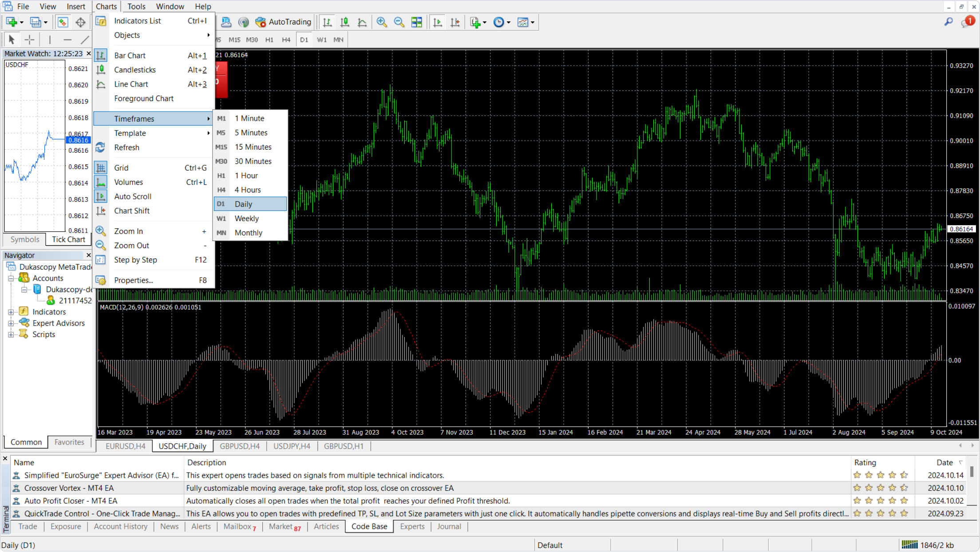The image size is (980, 552).
Task: Select the draw trendline tool
Action: point(85,40)
